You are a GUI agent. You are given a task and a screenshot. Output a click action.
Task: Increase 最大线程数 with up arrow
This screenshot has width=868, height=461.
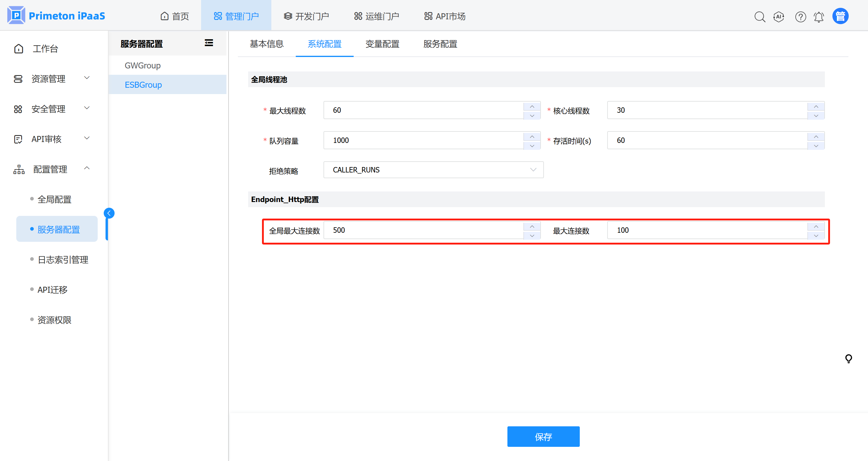(532, 106)
